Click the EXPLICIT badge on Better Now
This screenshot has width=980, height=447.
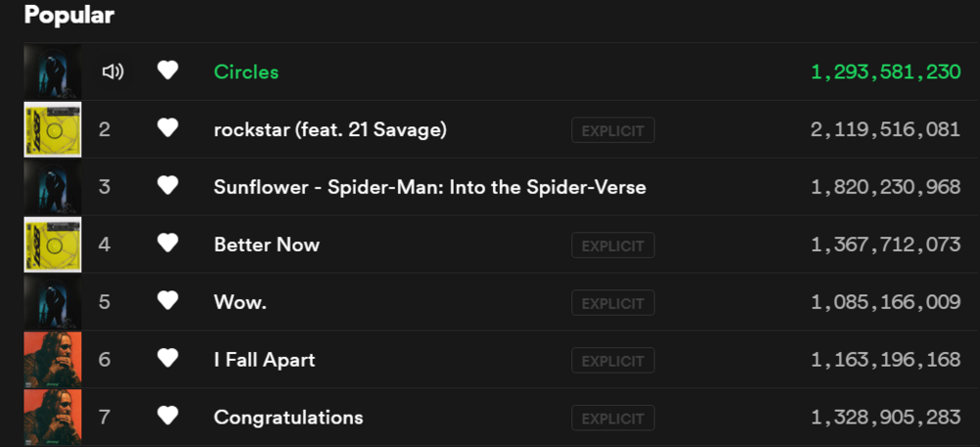(613, 245)
